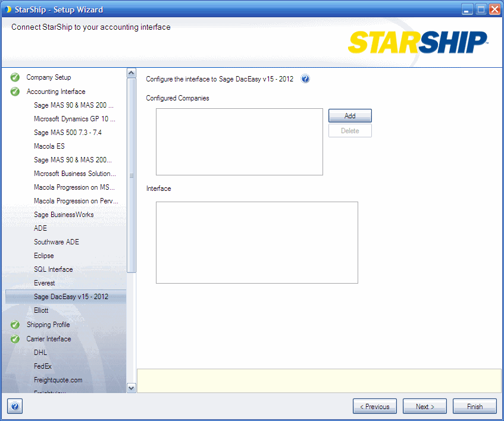Click the green checkmark beside Accounting Interface
Viewport: 504px width, 421px height.
(x=15, y=92)
